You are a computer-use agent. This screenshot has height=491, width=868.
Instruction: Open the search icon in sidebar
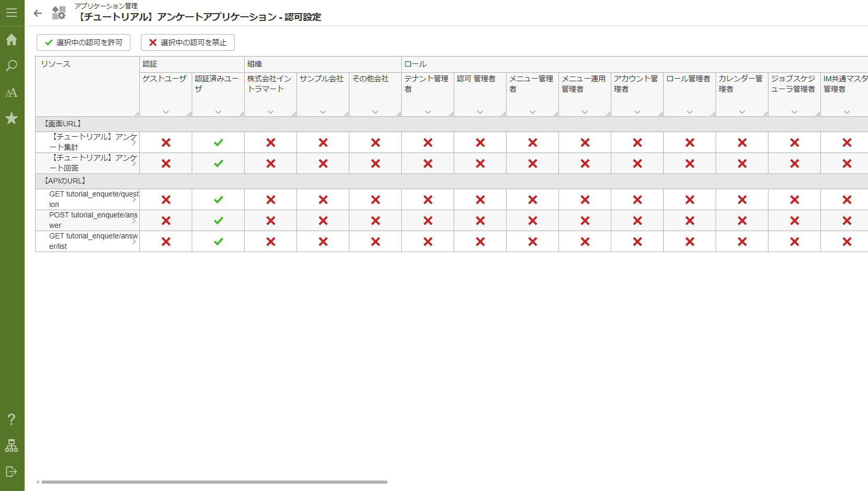tap(12, 66)
